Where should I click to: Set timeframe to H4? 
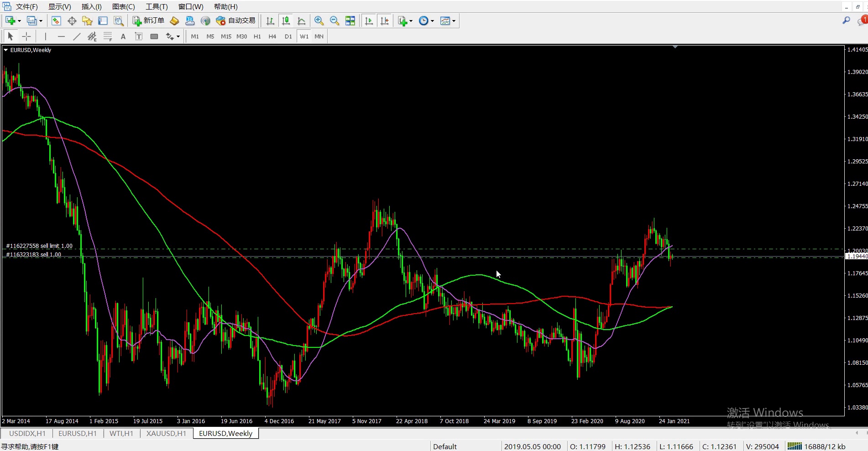(272, 37)
